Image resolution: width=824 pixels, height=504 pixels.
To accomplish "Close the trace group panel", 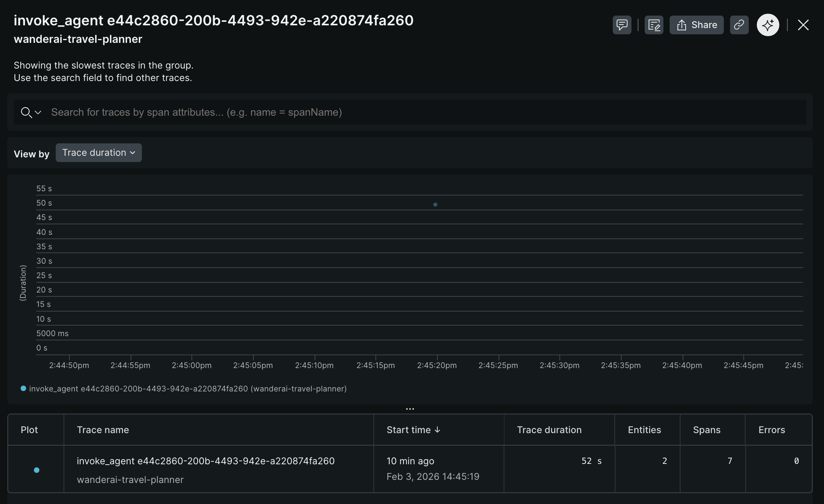I will coord(803,25).
